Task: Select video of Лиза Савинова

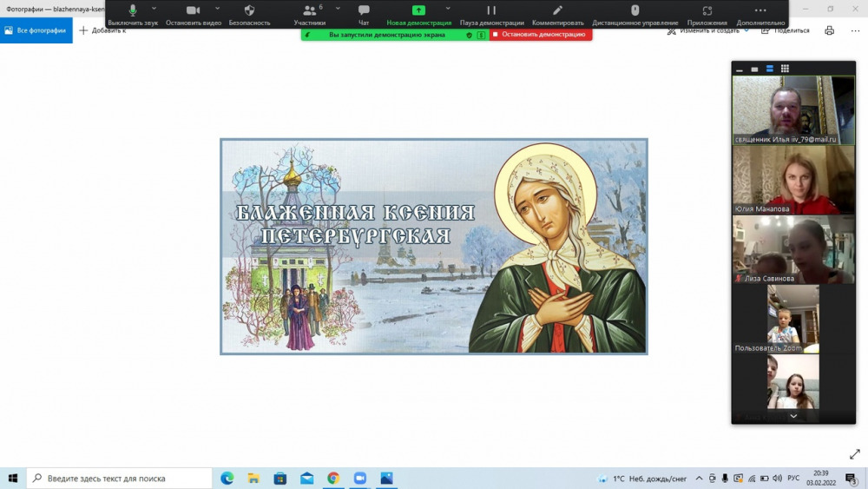Action: [793, 250]
